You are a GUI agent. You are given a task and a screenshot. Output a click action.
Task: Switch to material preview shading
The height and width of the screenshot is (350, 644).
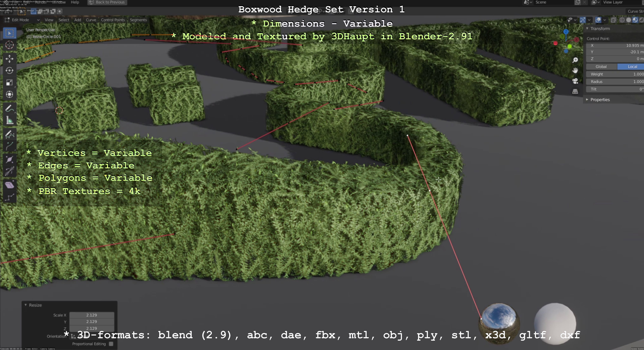pos(635,20)
